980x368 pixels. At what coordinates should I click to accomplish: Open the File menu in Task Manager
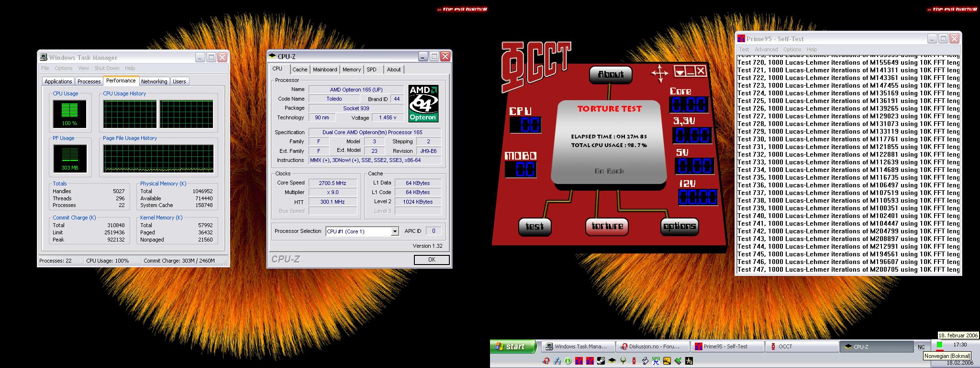pos(45,68)
